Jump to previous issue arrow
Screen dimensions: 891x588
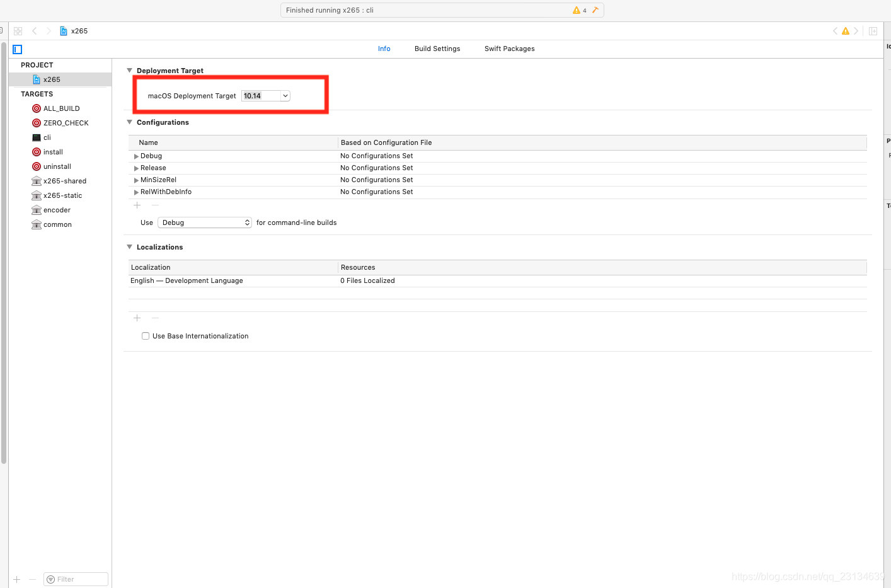(x=836, y=31)
